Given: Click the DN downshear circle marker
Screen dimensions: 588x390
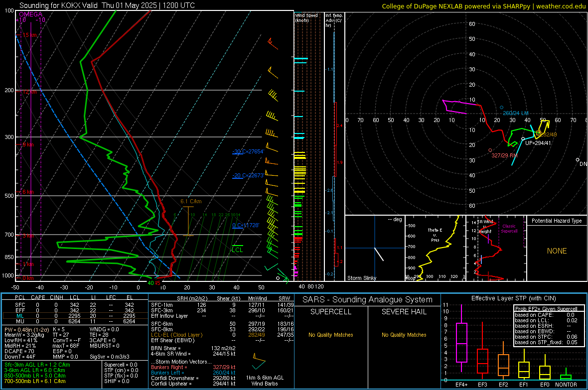Looking at the screenshot, I should [x=578, y=160].
